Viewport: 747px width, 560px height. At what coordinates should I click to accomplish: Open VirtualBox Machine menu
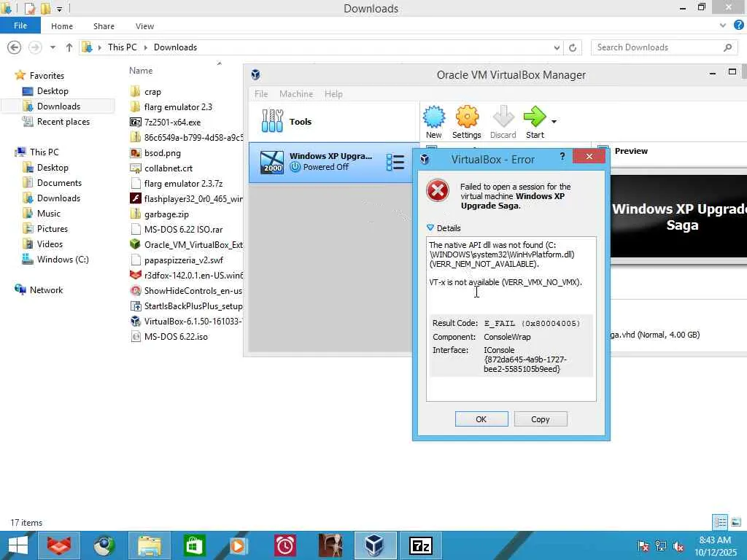(x=296, y=94)
